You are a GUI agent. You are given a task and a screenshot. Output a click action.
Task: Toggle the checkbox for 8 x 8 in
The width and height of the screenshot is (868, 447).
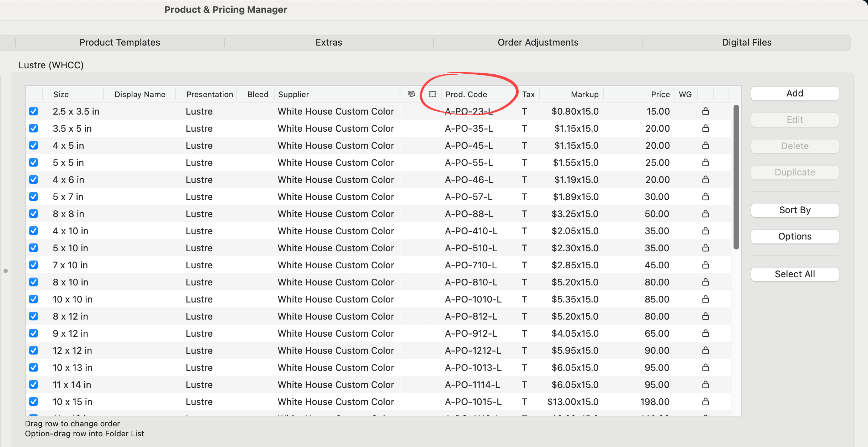(33, 214)
